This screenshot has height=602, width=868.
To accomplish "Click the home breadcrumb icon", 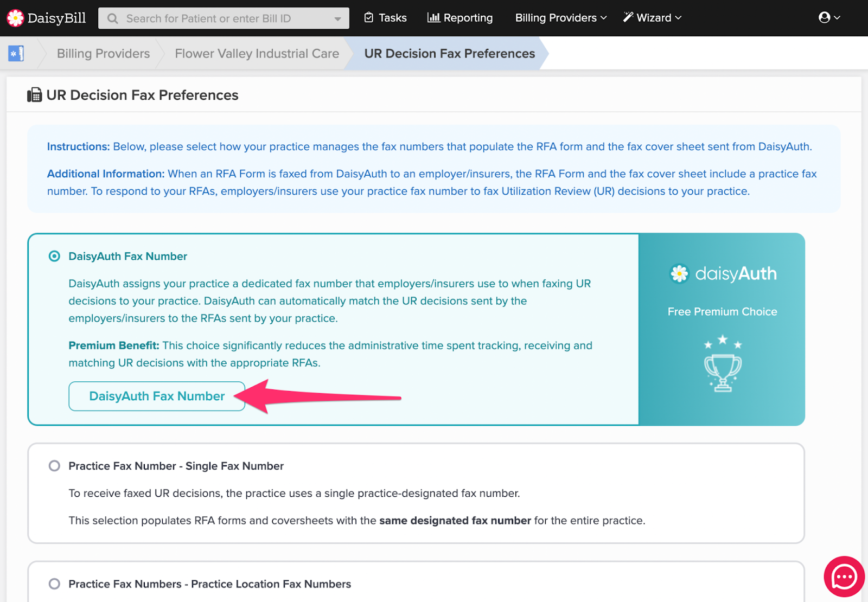I will (16, 54).
